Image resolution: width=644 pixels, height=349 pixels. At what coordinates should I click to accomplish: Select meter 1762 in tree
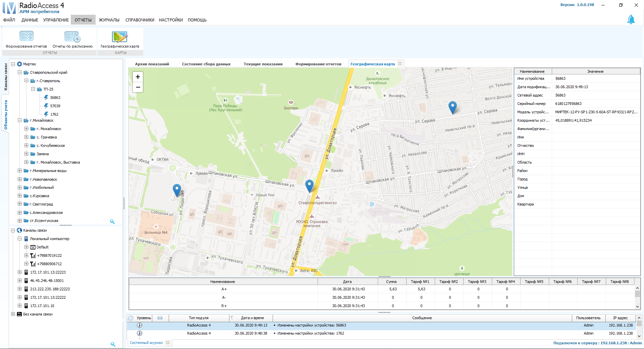coord(54,114)
